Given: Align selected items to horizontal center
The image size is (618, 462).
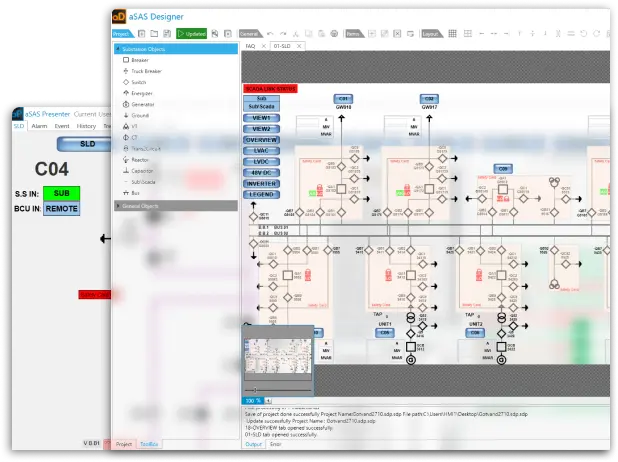Looking at the screenshot, I should click(x=494, y=34).
